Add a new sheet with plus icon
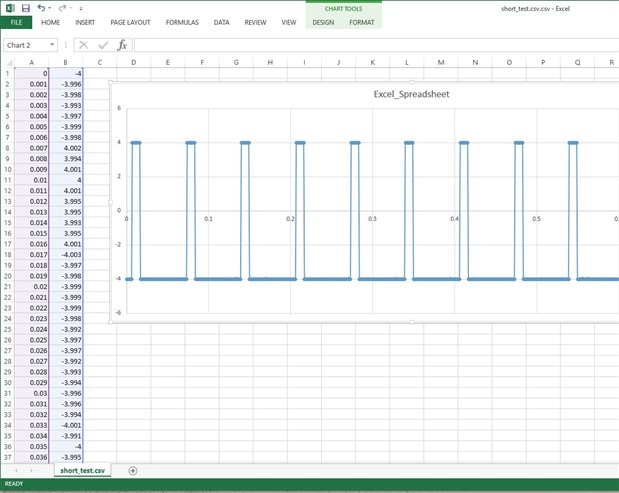619x493 pixels. (133, 470)
